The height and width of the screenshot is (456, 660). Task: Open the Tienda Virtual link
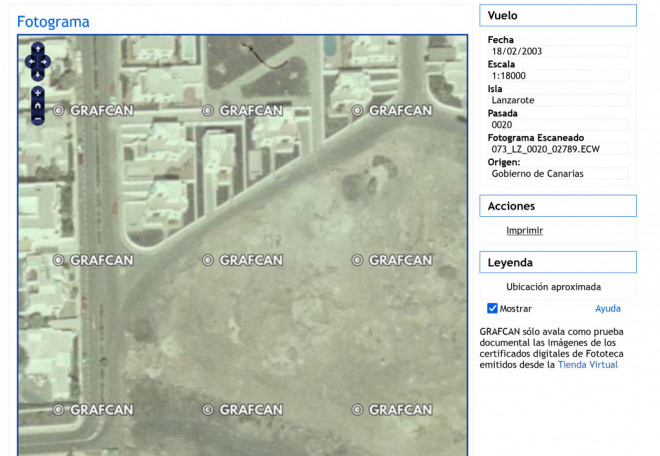click(587, 365)
